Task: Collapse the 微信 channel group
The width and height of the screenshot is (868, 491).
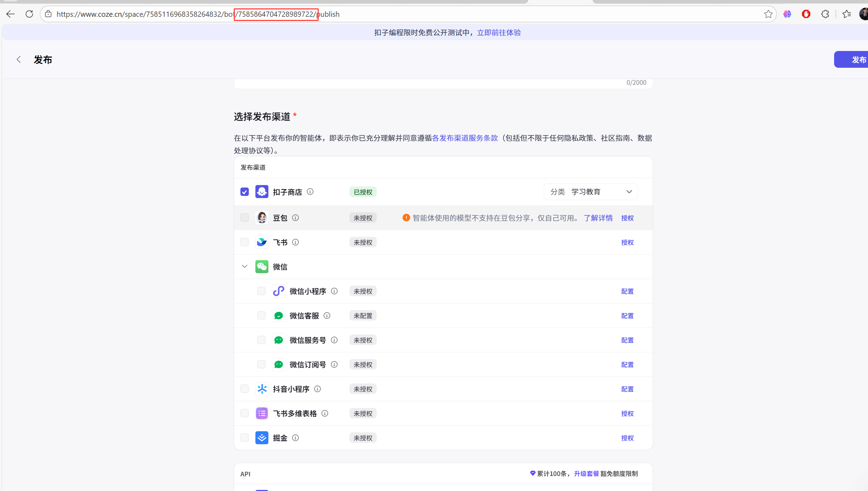Action: [x=245, y=266]
